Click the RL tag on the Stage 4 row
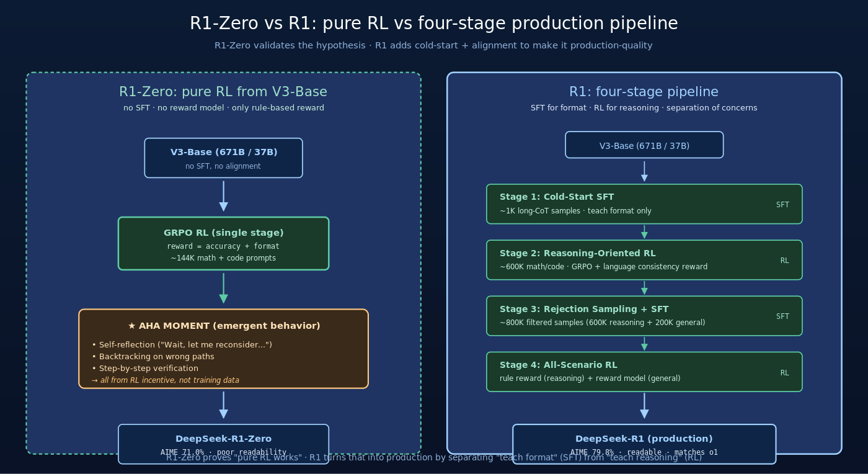This screenshot has width=868, height=474. [x=784, y=373]
